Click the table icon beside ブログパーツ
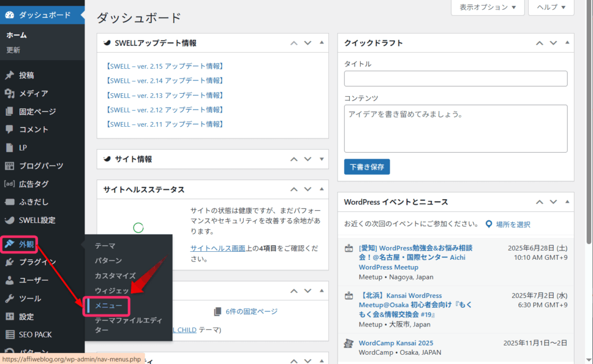The height and width of the screenshot is (364, 593). 10,166
